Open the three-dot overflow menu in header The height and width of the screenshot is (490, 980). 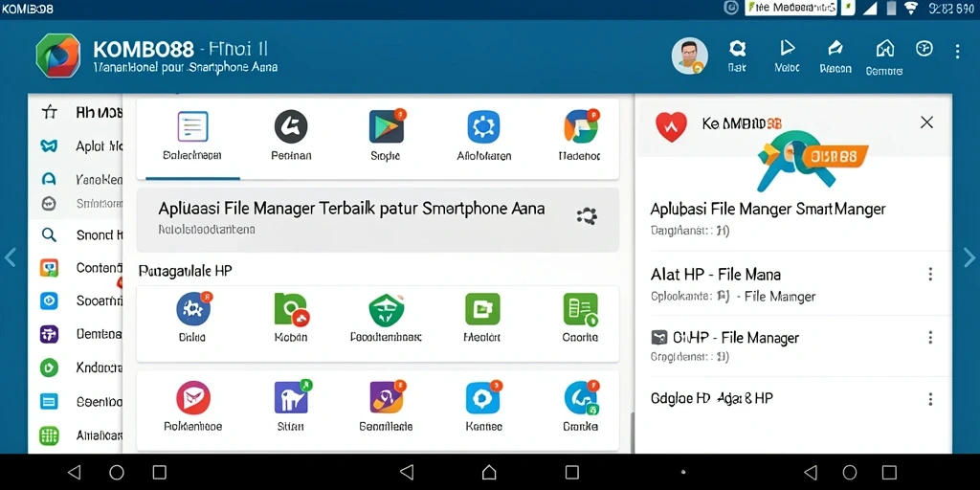pos(957,52)
